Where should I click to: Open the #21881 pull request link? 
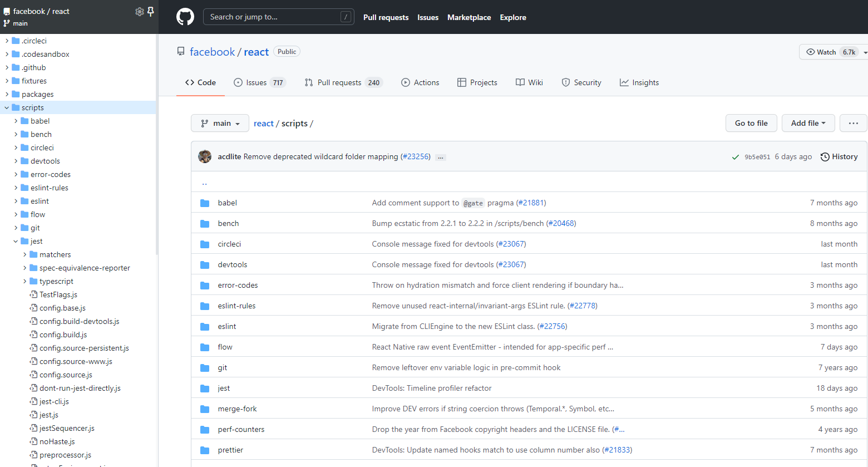coord(531,203)
